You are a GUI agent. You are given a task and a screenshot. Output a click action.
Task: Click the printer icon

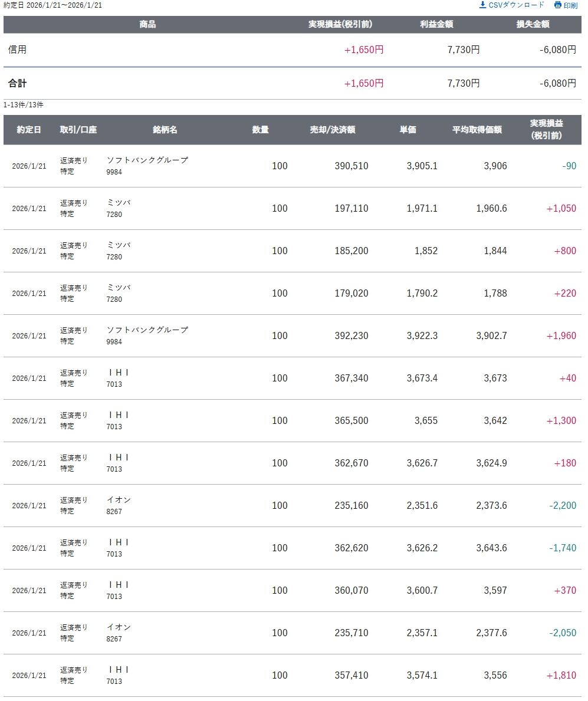[x=557, y=5]
